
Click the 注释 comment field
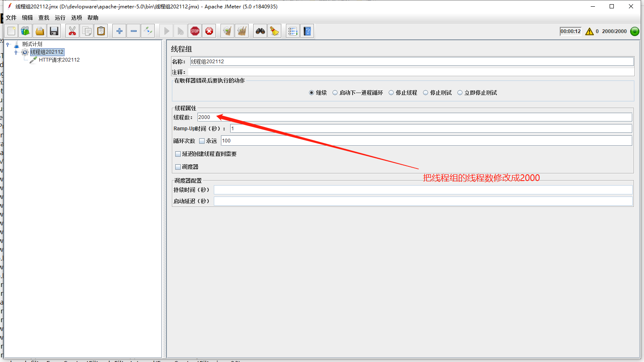(x=411, y=72)
